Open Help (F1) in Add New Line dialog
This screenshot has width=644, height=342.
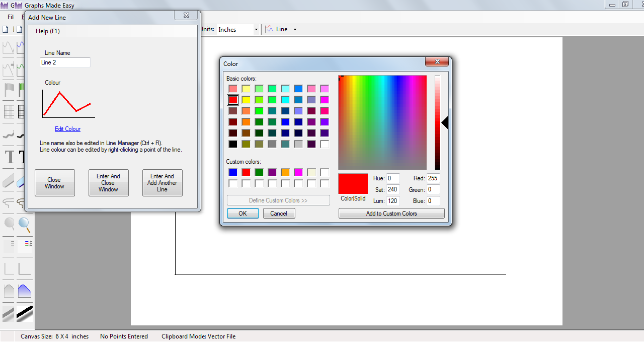pos(48,31)
